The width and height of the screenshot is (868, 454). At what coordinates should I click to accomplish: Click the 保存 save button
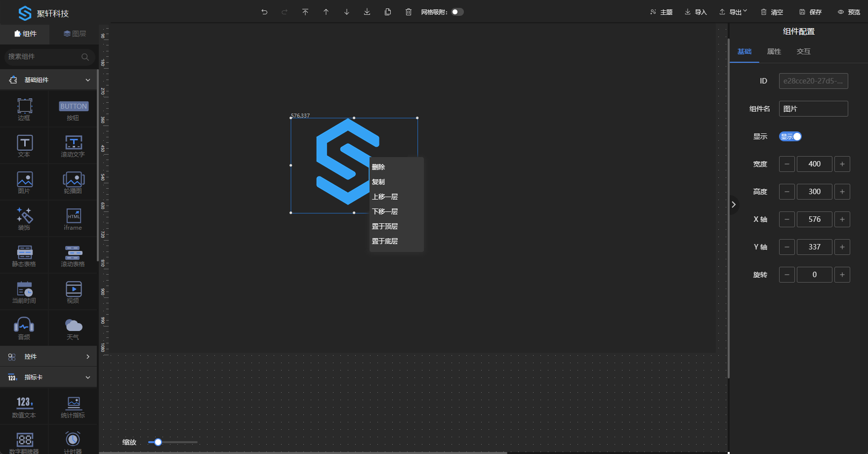tap(810, 12)
